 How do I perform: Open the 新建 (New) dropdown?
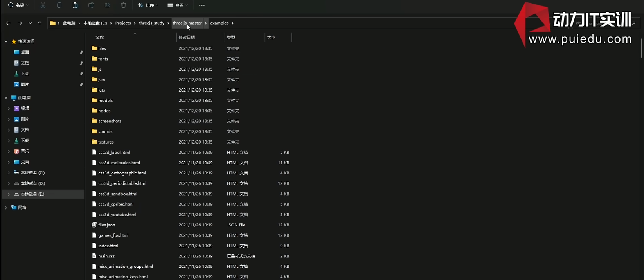(x=18, y=5)
